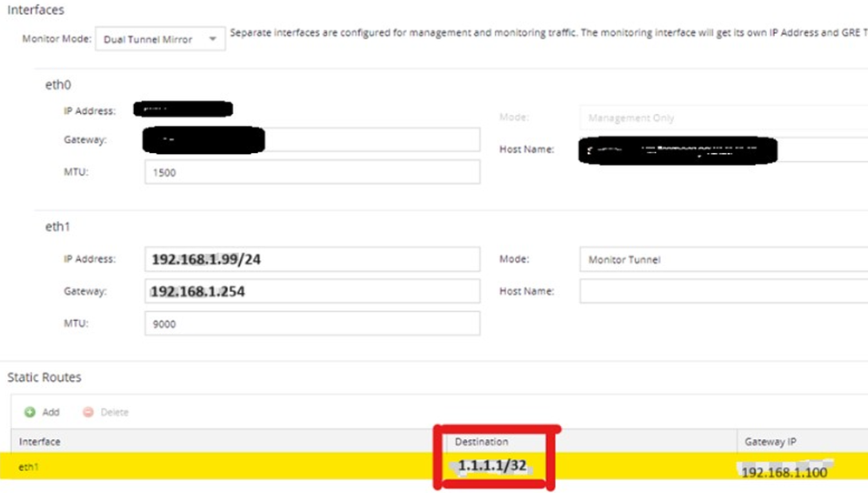Select eth1 Gateway field 192.168.1.254
This screenshot has height=493, width=868.
coord(312,291)
